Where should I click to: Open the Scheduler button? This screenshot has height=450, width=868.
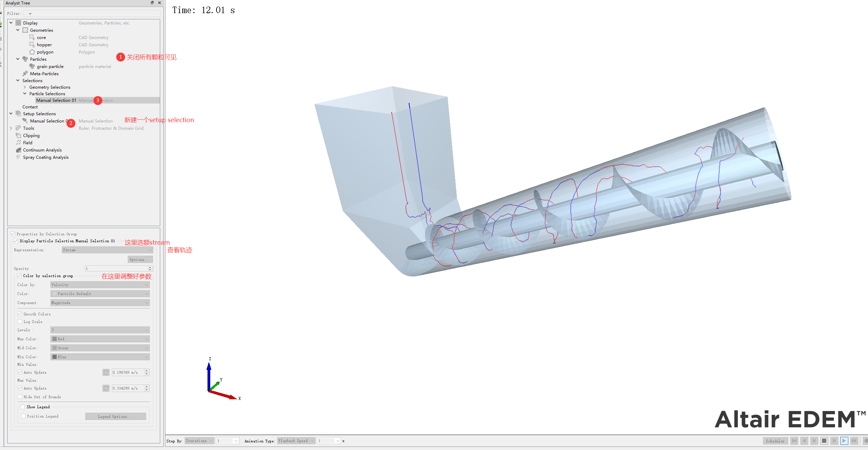click(x=775, y=441)
